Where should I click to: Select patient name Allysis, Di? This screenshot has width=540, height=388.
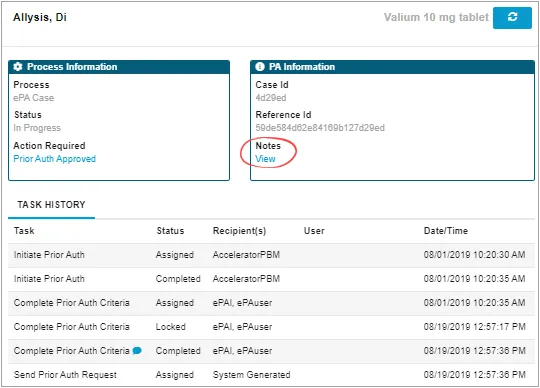pyautogui.click(x=40, y=17)
